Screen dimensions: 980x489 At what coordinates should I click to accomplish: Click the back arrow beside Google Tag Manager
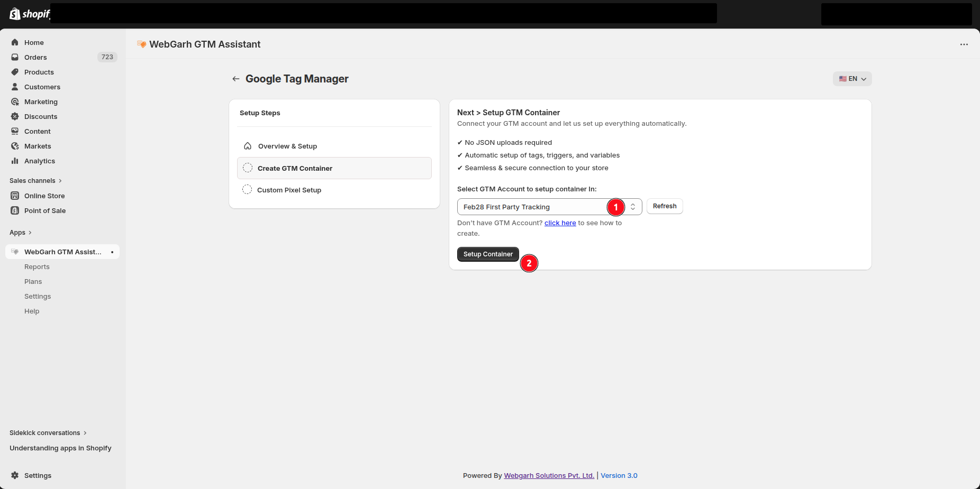[236, 79]
